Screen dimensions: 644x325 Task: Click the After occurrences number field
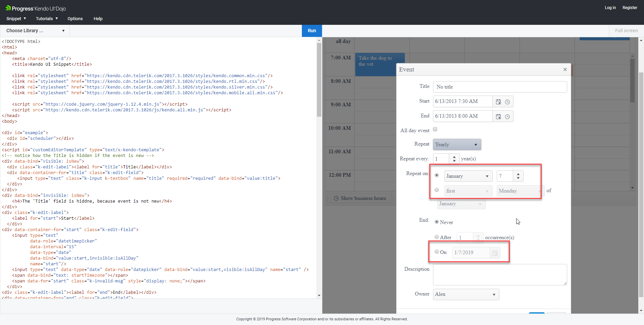465,238
